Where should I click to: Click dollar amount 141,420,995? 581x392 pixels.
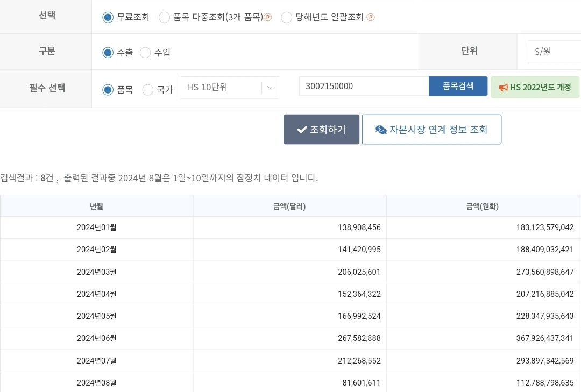tap(359, 250)
